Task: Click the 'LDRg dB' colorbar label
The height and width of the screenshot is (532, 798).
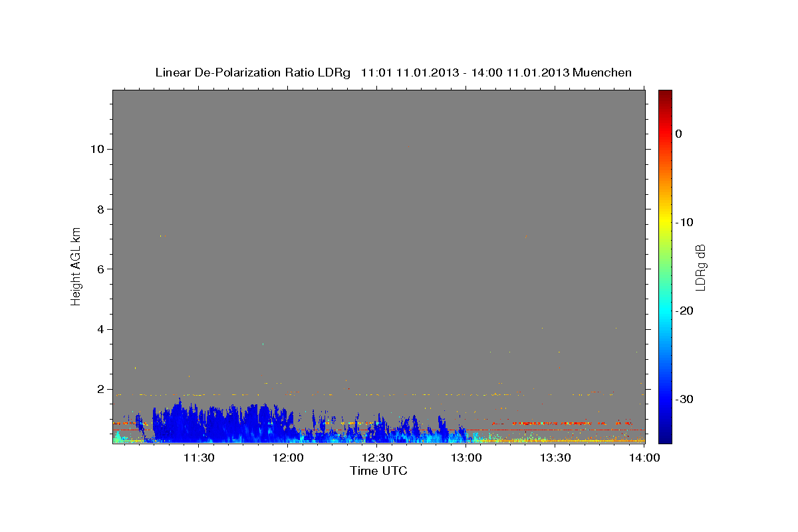Action: coord(700,267)
